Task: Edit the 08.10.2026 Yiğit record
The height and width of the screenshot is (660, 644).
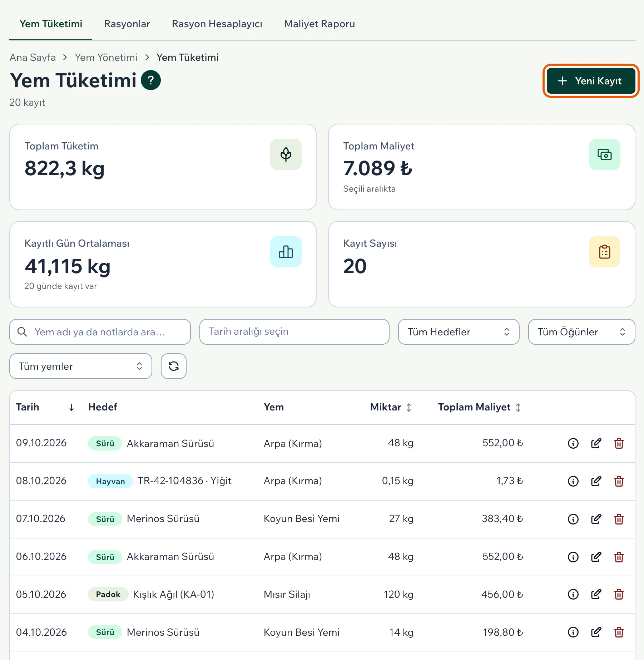Action: (x=596, y=481)
